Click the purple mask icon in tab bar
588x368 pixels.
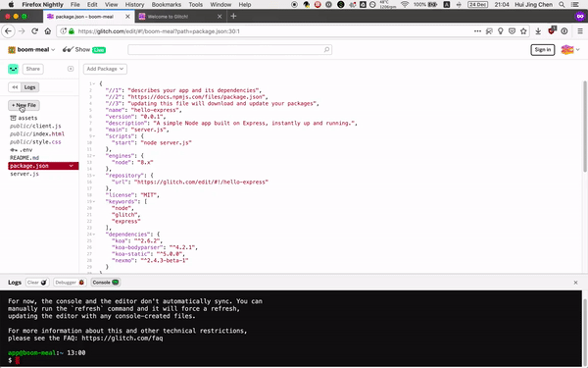point(580,16)
